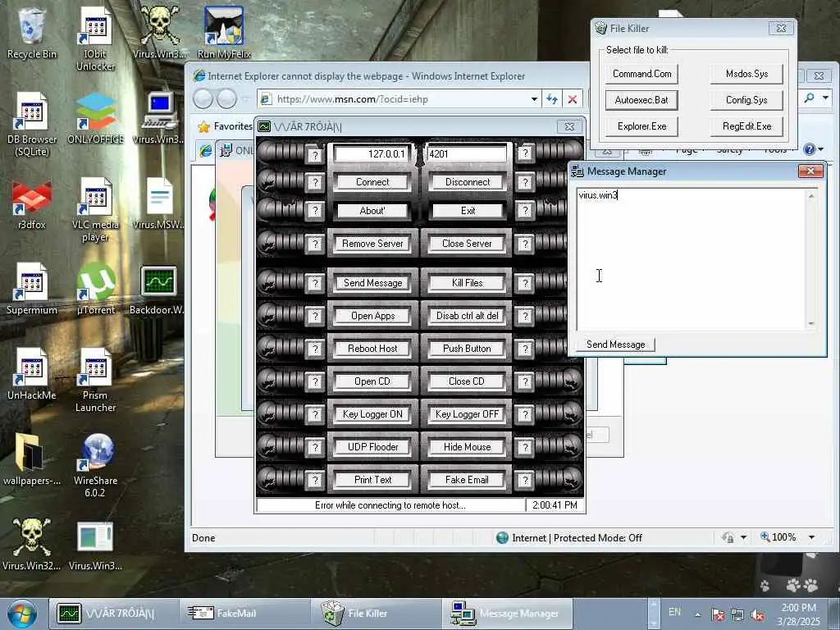Select RegEdit.Exe in File Killer
This screenshot has height=630, width=840.
click(x=746, y=126)
